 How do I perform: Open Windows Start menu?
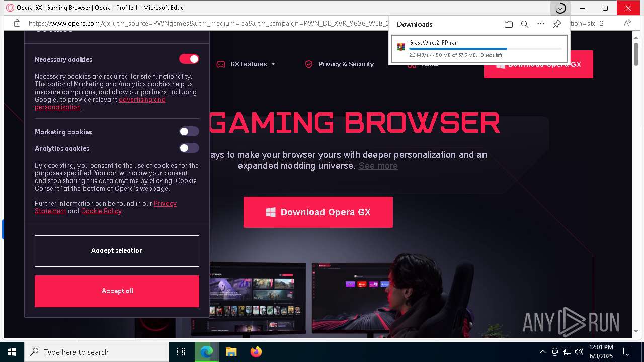(x=12, y=352)
